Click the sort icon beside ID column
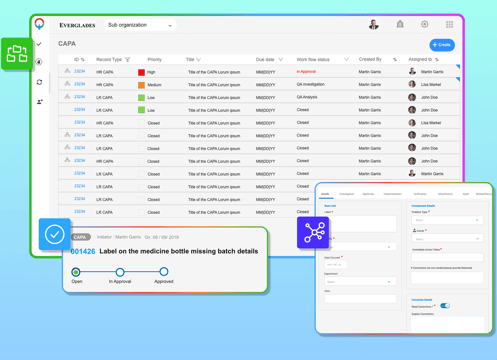 (x=83, y=60)
